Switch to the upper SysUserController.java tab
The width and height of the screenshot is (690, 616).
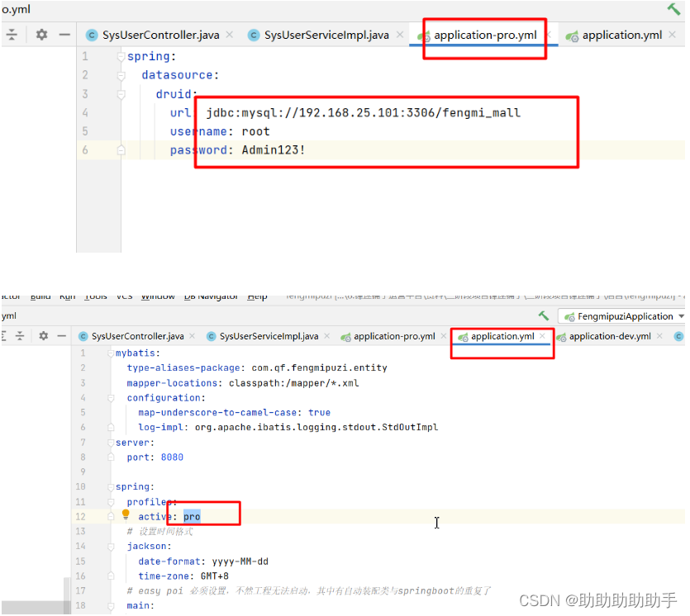tap(160, 36)
